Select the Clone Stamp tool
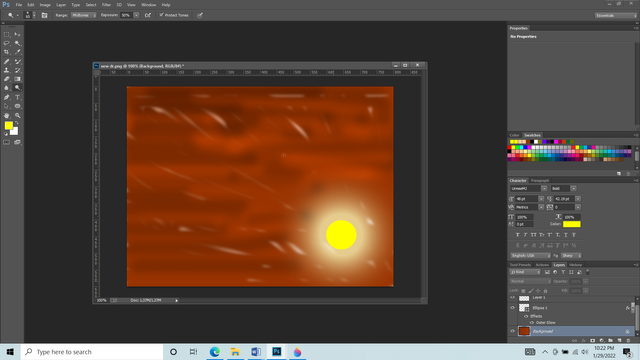Viewport: 640px width, 360px height. [x=7, y=70]
